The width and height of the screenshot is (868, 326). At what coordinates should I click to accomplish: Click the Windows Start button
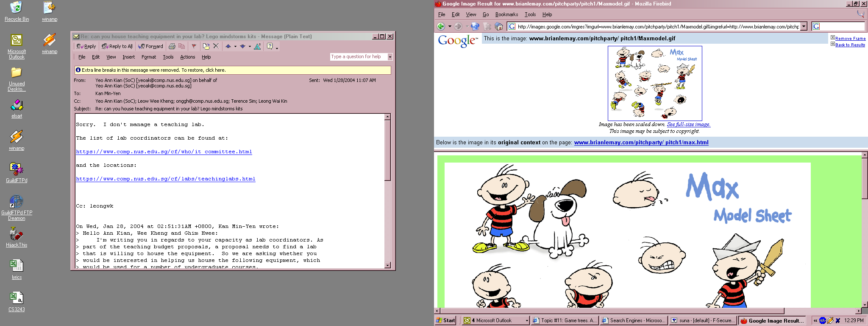click(445, 320)
